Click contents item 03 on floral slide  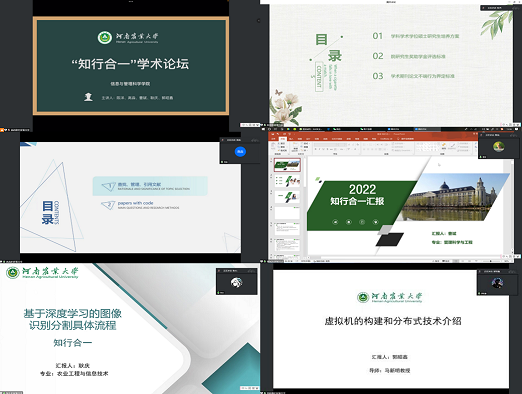pyautogui.click(x=413, y=76)
